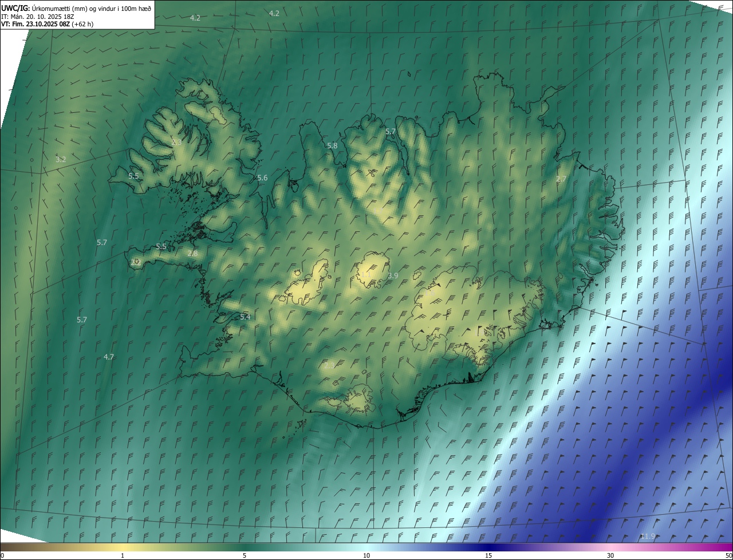Click the precipitation colour scale bar
Image resolution: width=733 pixels, height=560 pixels.
click(366, 547)
